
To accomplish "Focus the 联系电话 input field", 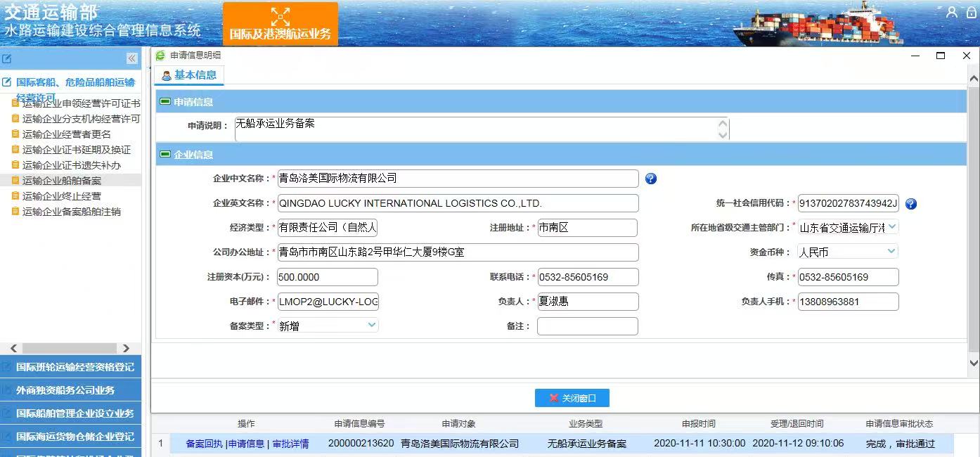I will (588, 277).
